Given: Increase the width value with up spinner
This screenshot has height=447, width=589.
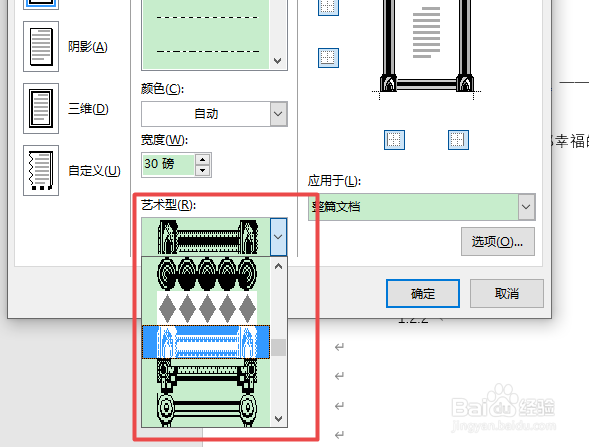Looking at the screenshot, I should point(202,159).
